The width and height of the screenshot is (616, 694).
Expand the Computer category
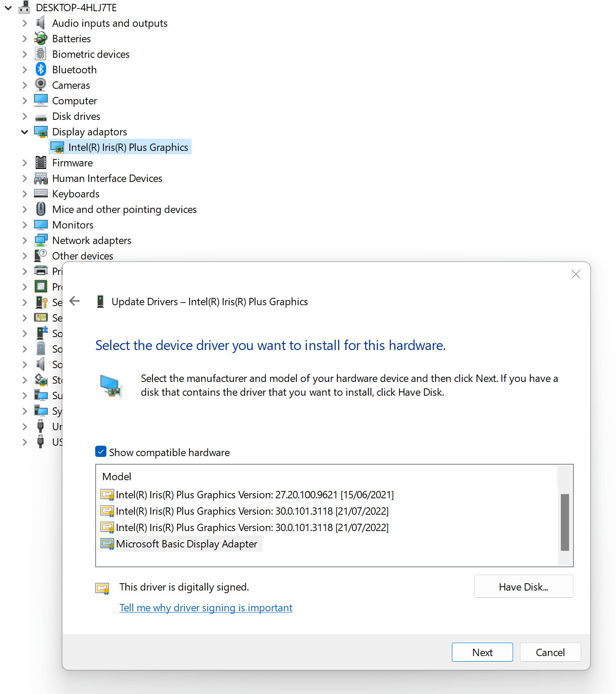[25, 100]
